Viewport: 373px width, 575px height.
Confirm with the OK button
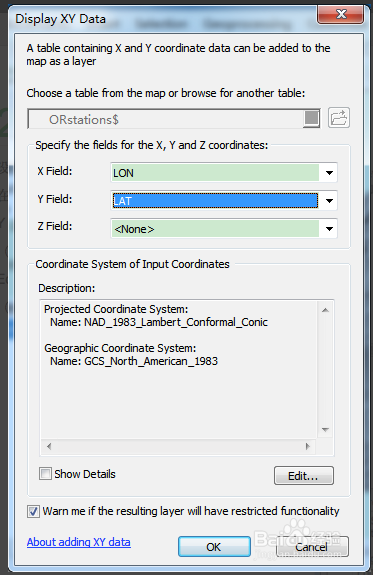(x=214, y=547)
